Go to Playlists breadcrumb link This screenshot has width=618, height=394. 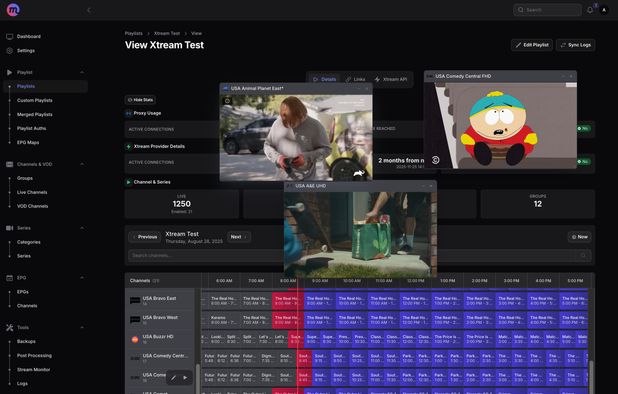point(134,33)
